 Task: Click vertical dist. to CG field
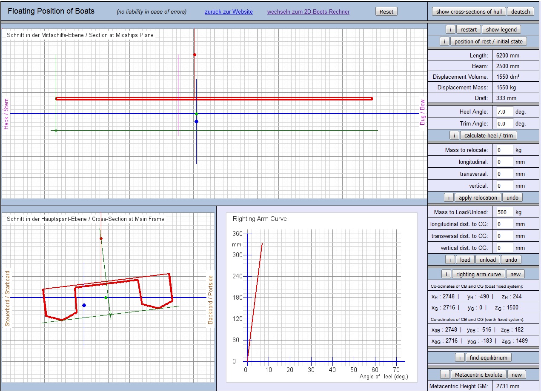coord(504,248)
